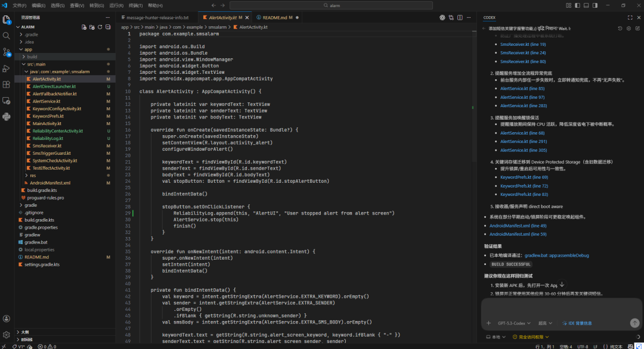Toggle bottom panel visibility
Screen dimensions: 644x349
pyautogui.click(x=586, y=5)
